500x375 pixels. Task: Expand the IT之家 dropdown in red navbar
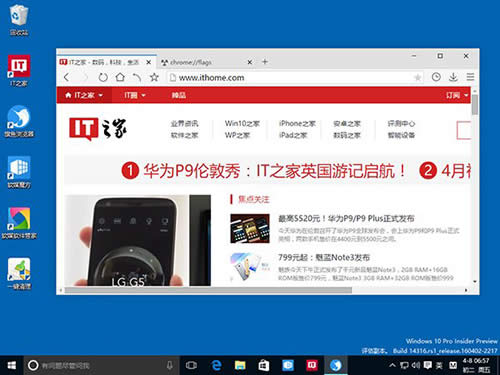point(84,95)
